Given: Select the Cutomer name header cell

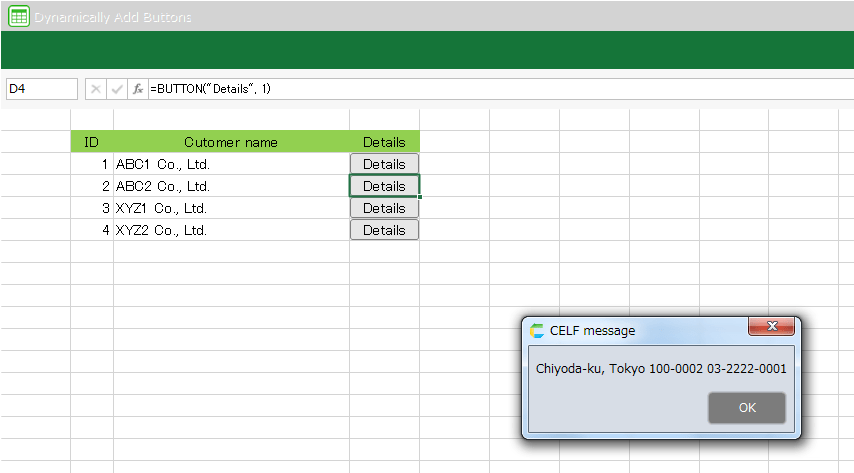Looking at the screenshot, I should (231, 142).
